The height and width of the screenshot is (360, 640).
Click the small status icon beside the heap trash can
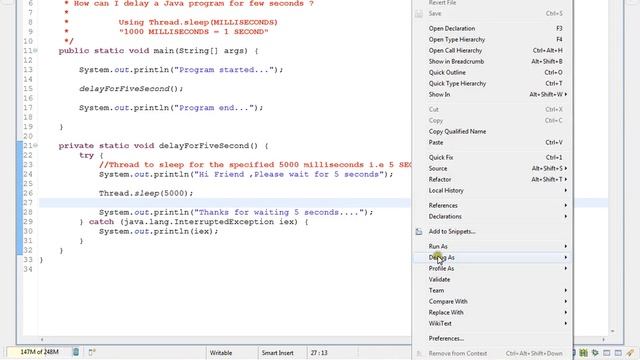click(92, 352)
